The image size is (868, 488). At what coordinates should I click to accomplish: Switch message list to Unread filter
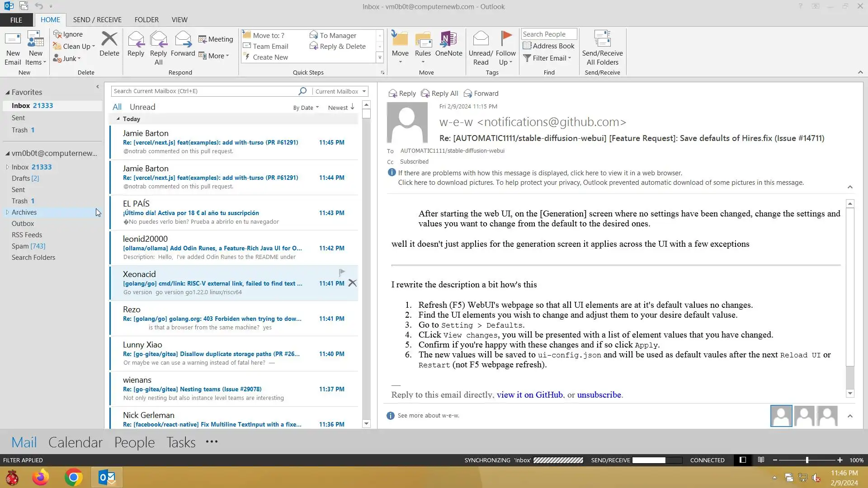pyautogui.click(x=142, y=107)
